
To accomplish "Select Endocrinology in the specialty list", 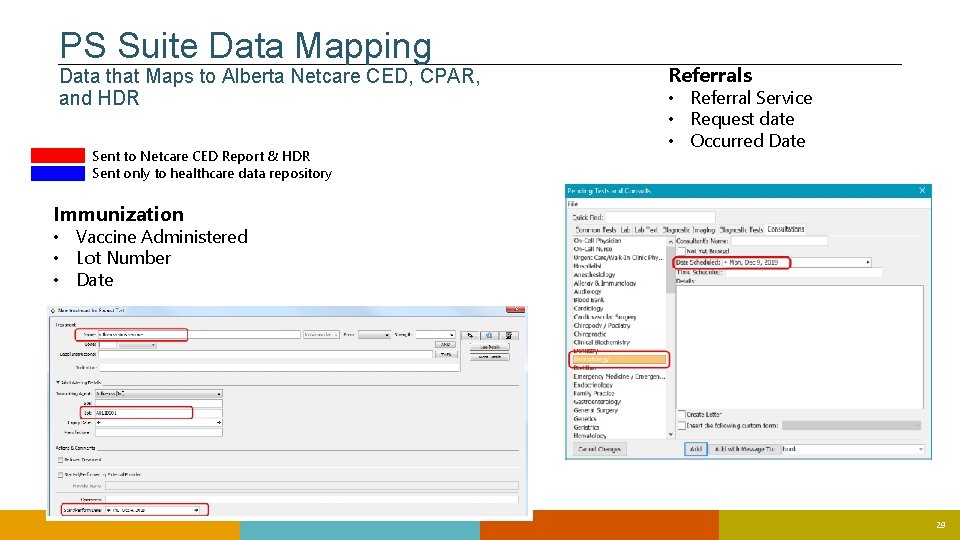I will point(593,385).
